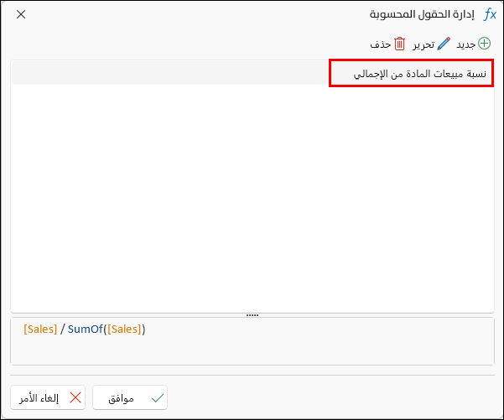504x420 pixels.
Task: Click the green checkmark on the موافق button
Action: [x=158, y=398]
